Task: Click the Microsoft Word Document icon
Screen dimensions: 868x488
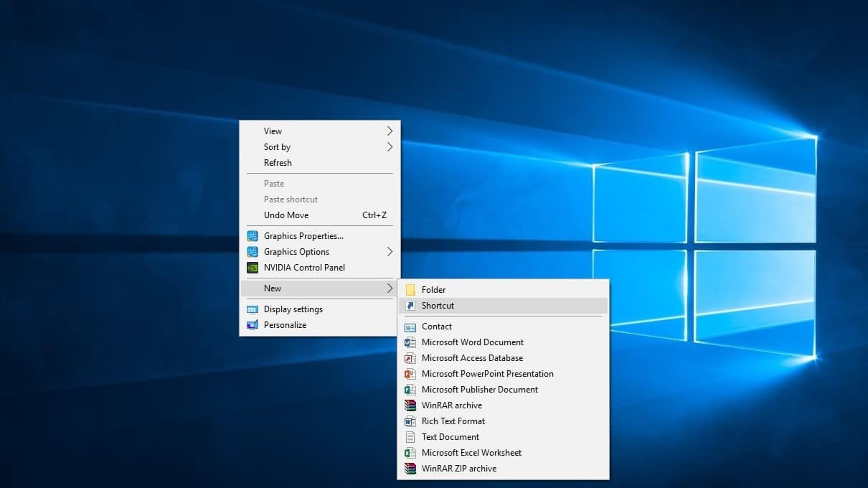Action: pos(410,342)
